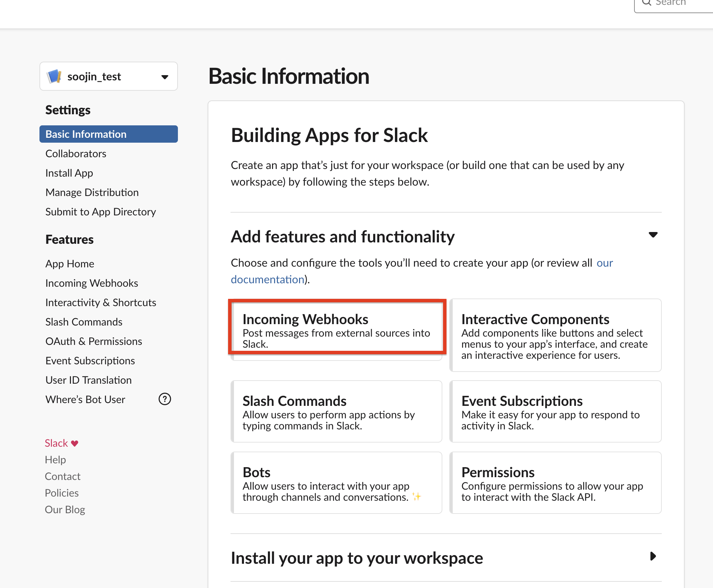
Task: Open Incoming Webhooks from Features sidebar
Action: (92, 283)
